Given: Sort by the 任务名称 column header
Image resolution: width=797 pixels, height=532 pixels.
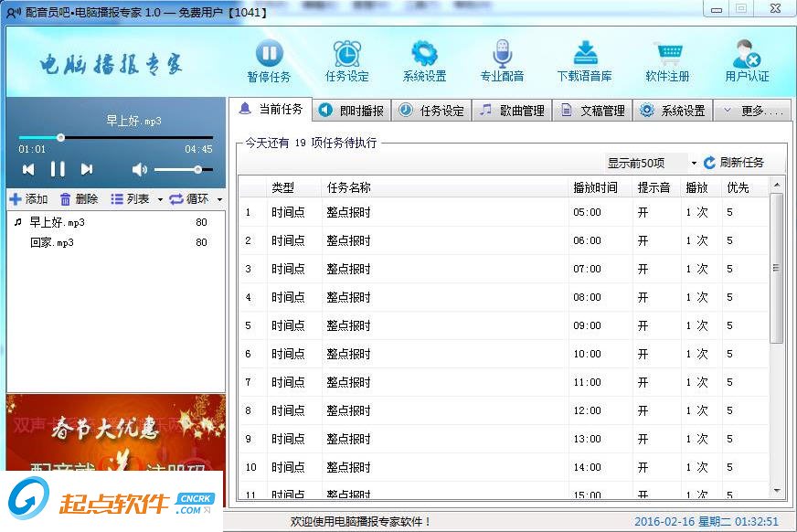Looking at the screenshot, I should (x=445, y=187).
